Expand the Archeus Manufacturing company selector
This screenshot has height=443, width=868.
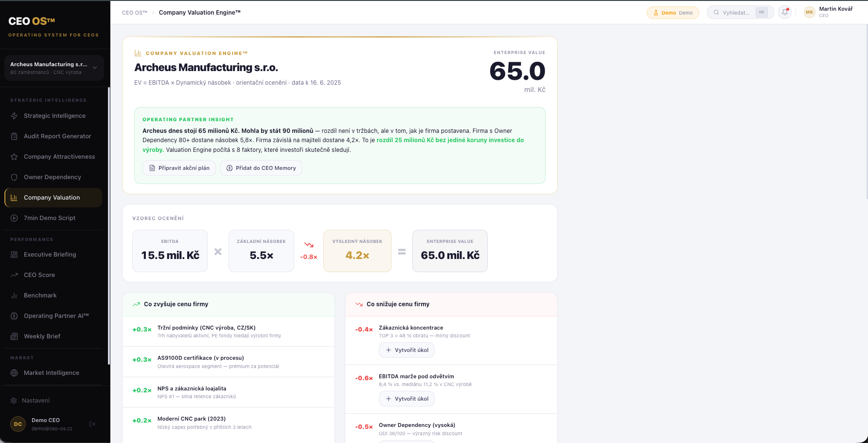(x=54, y=68)
